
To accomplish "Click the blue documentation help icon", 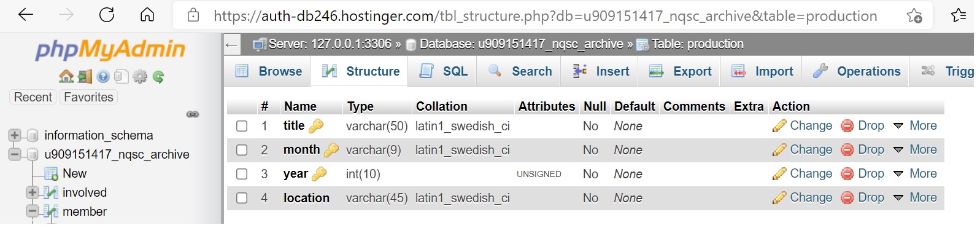I will tap(103, 77).
